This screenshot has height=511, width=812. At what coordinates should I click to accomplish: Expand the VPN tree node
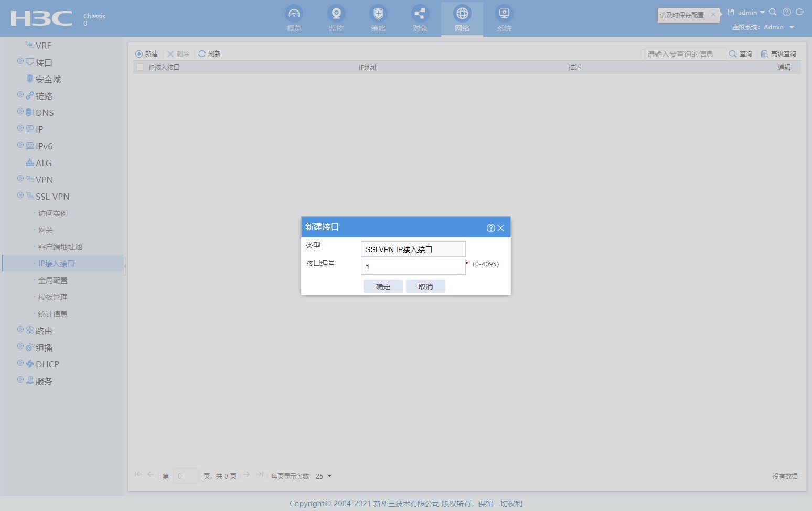(20, 179)
